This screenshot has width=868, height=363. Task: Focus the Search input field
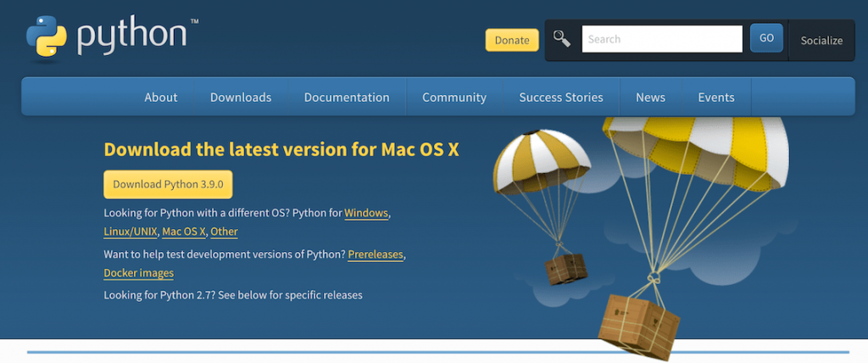click(x=661, y=39)
